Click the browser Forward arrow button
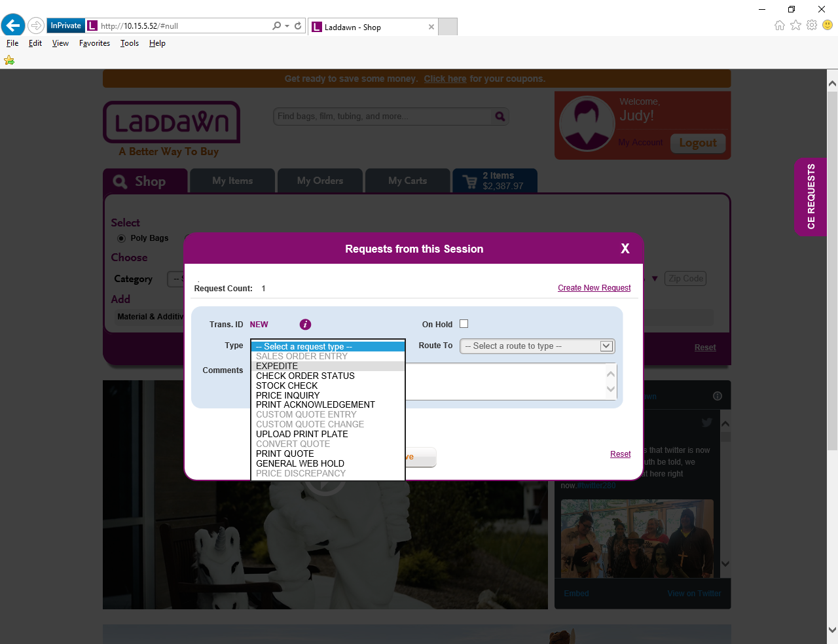 [x=36, y=26]
